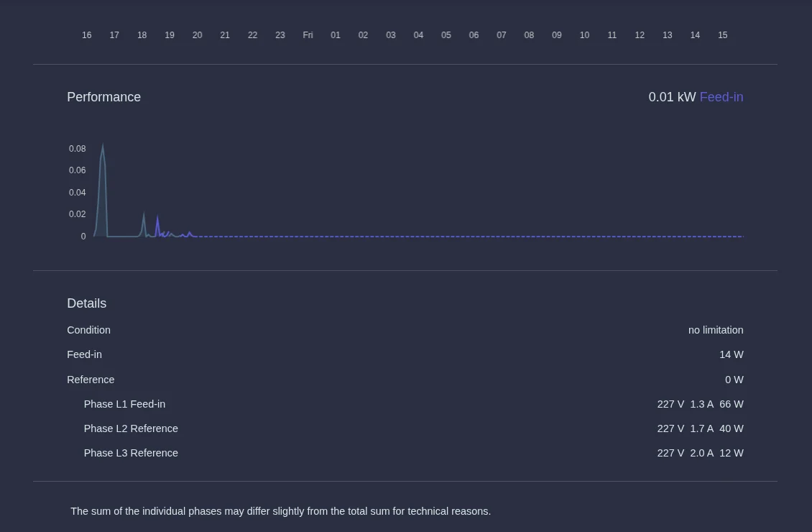Click the purple "Feed-in" label beside 0.01 kW
Screen dimensions: 812x532
[721, 97]
